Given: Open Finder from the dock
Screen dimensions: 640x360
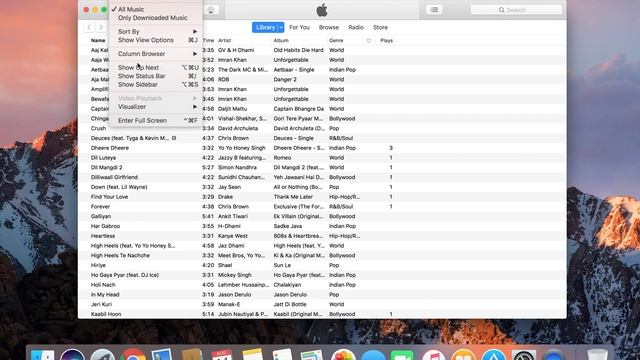Looking at the screenshot, I should (42, 354).
